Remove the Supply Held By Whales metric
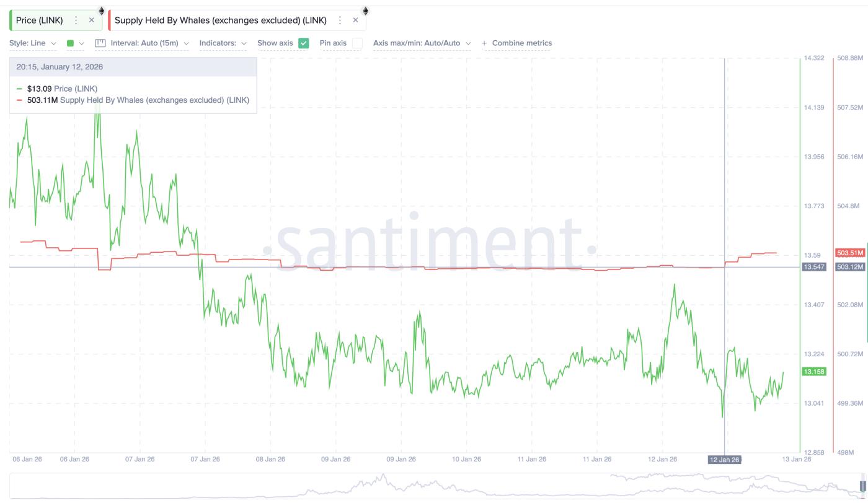This screenshot has width=868, height=503. pos(355,20)
